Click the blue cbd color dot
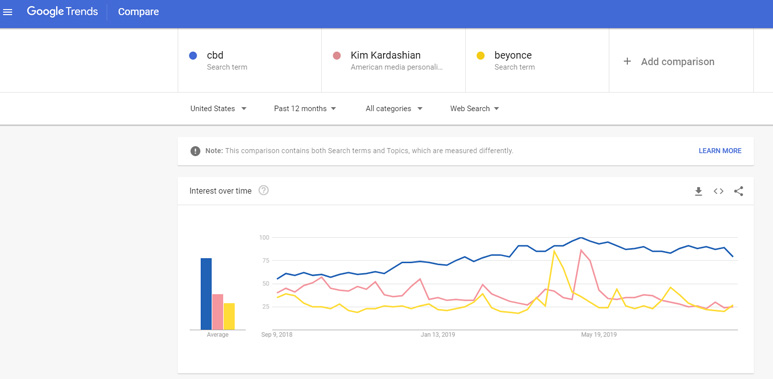Viewport: 773px width, 379px height. coord(193,56)
